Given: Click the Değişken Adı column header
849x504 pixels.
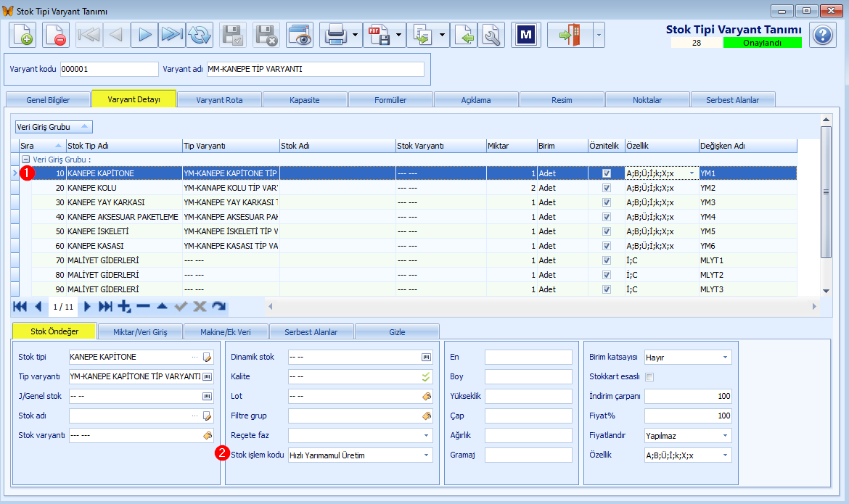Looking at the screenshot, I should (747, 146).
